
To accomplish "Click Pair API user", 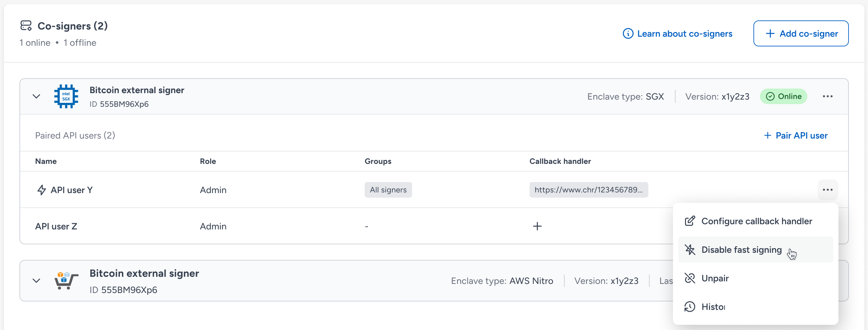I will (795, 136).
